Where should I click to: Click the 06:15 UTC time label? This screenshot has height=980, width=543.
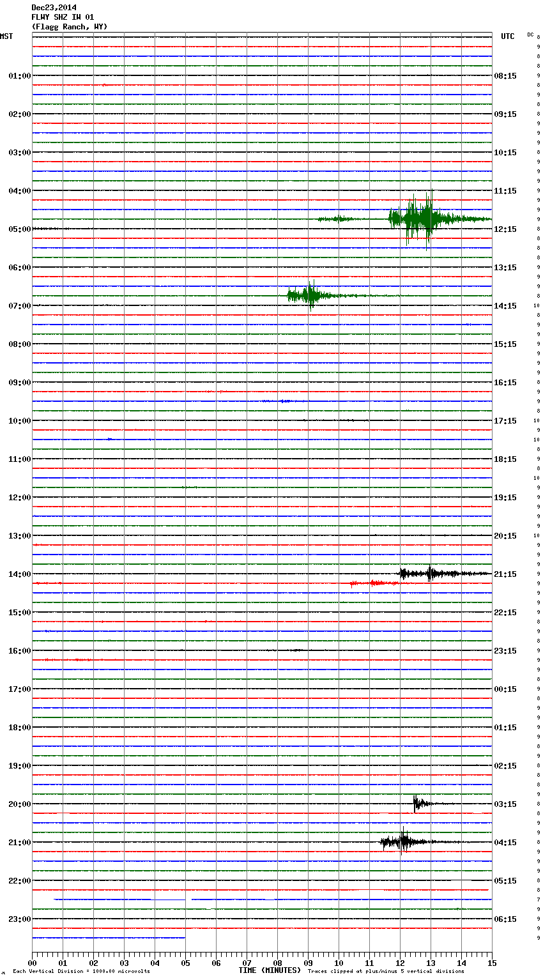coord(505,919)
